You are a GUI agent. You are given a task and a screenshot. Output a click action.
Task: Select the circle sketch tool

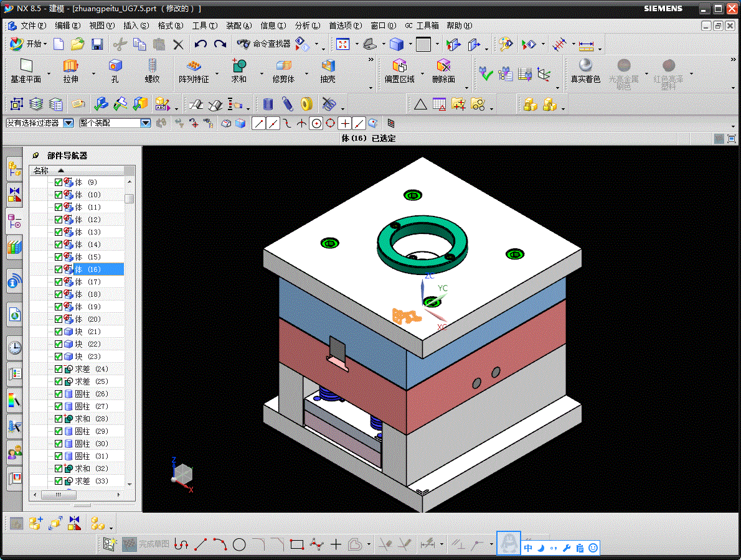pos(239,544)
